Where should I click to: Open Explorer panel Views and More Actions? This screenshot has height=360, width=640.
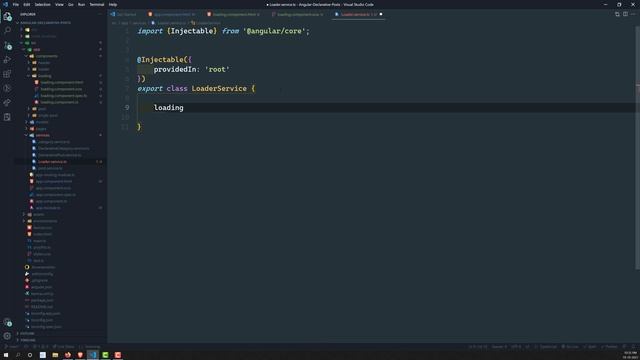(100, 14)
